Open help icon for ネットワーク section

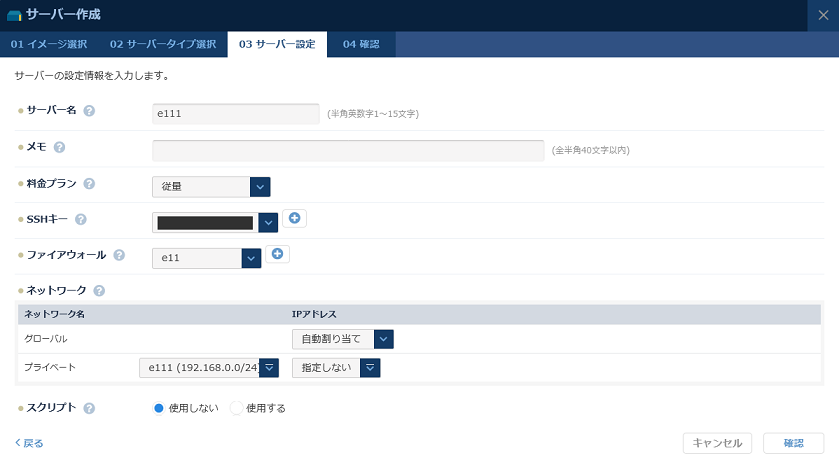click(99, 291)
